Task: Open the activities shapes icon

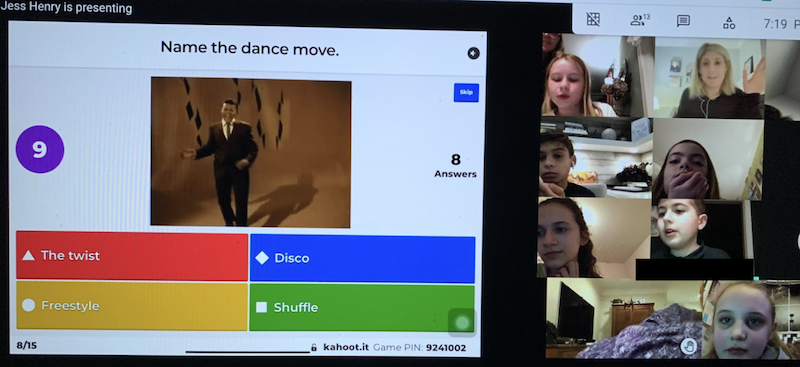Action: tap(729, 22)
